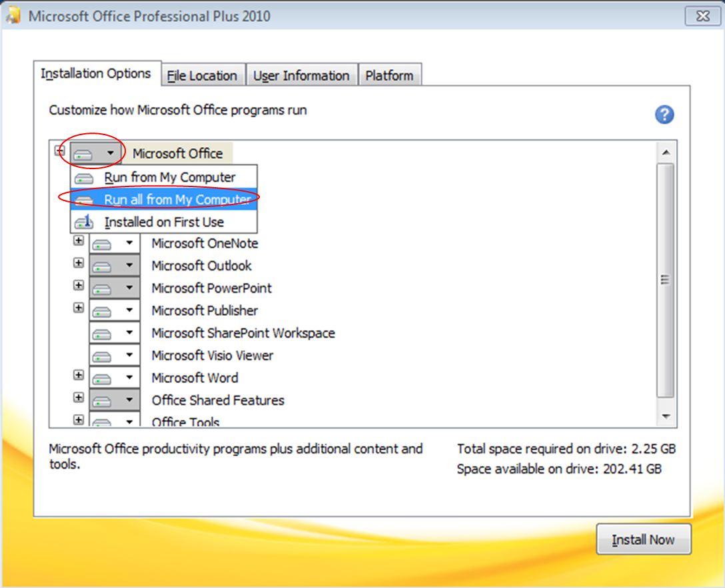Expand the Microsoft Outlook tree node
725x588 pixels.
coord(79,263)
